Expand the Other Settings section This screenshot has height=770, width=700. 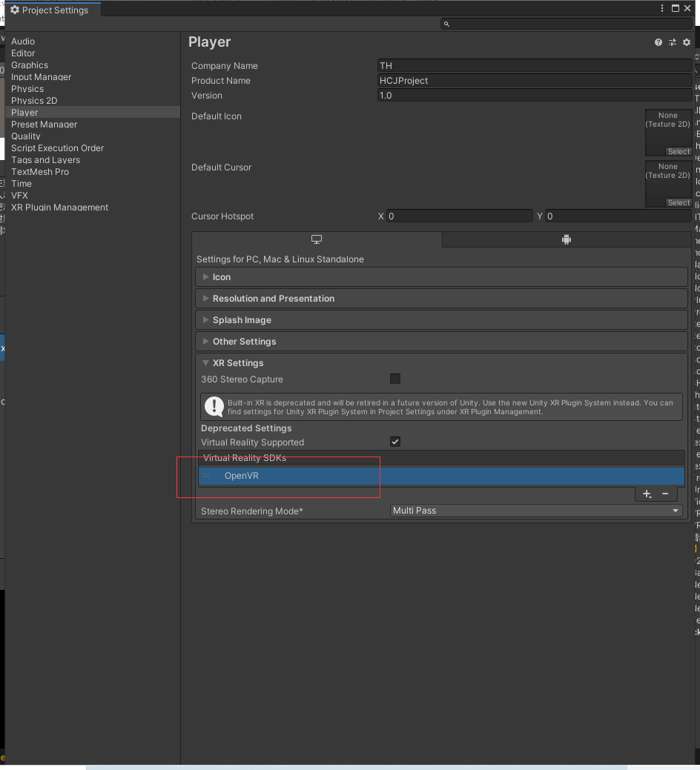[441, 342]
